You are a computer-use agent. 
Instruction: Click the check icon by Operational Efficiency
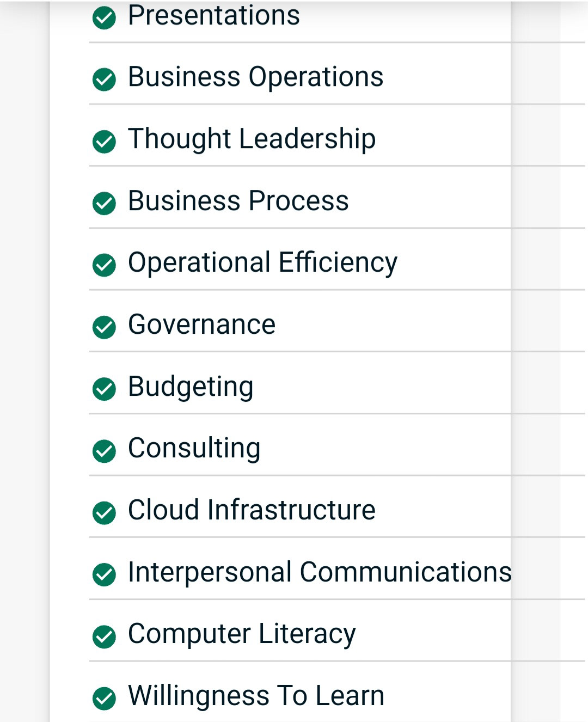click(x=104, y=265)
